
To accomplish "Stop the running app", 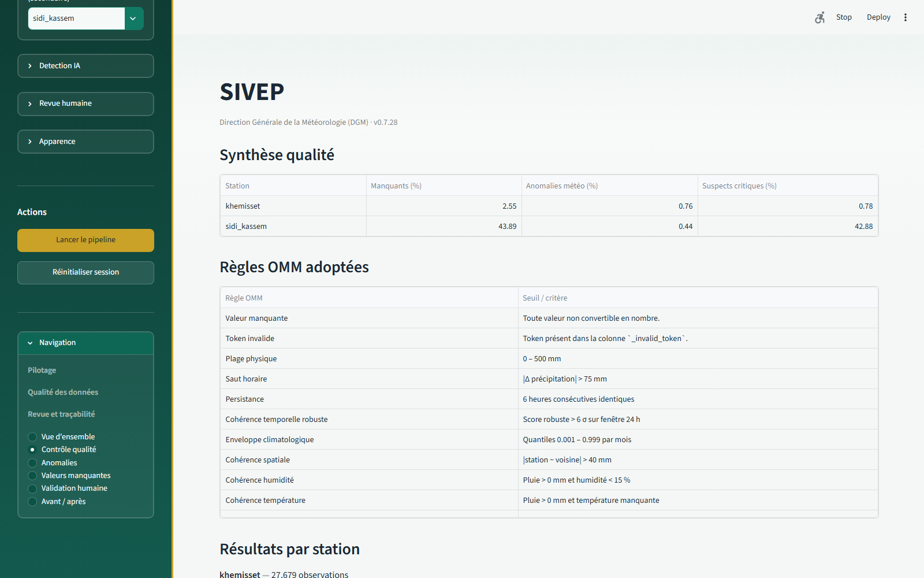I will (x=844, y=17).
